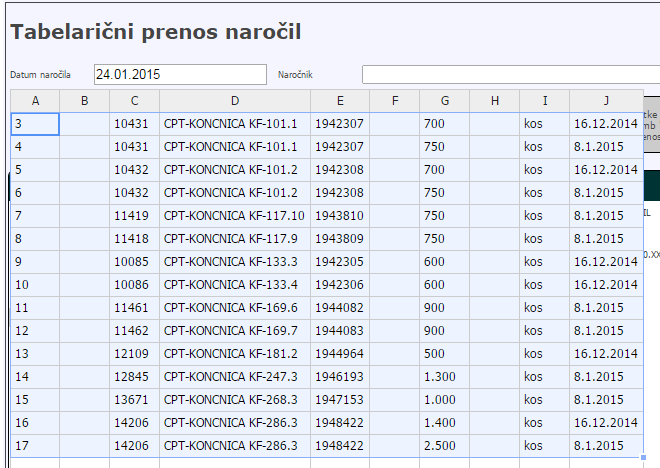Click cell with CPT-KONCNICA KF-133.4

pyautogui.click(x=235, y=284)
